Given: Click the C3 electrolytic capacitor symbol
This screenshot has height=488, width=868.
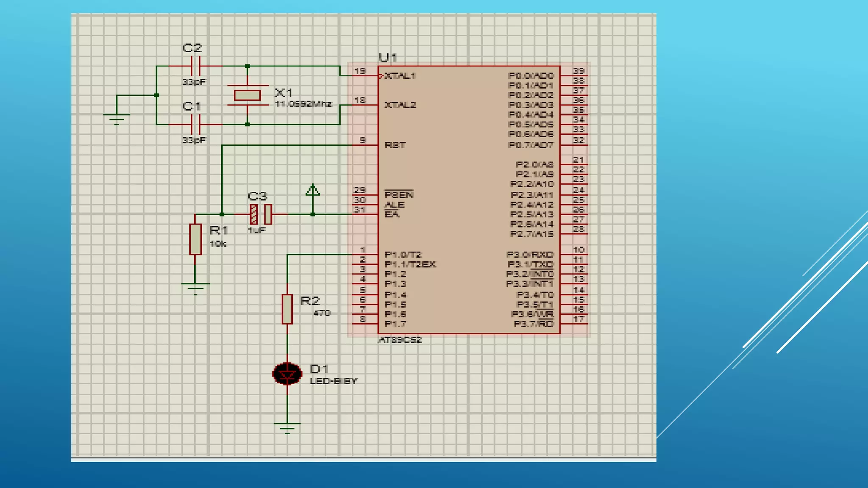Looking at the screenshot, I should tap(261, 214).
